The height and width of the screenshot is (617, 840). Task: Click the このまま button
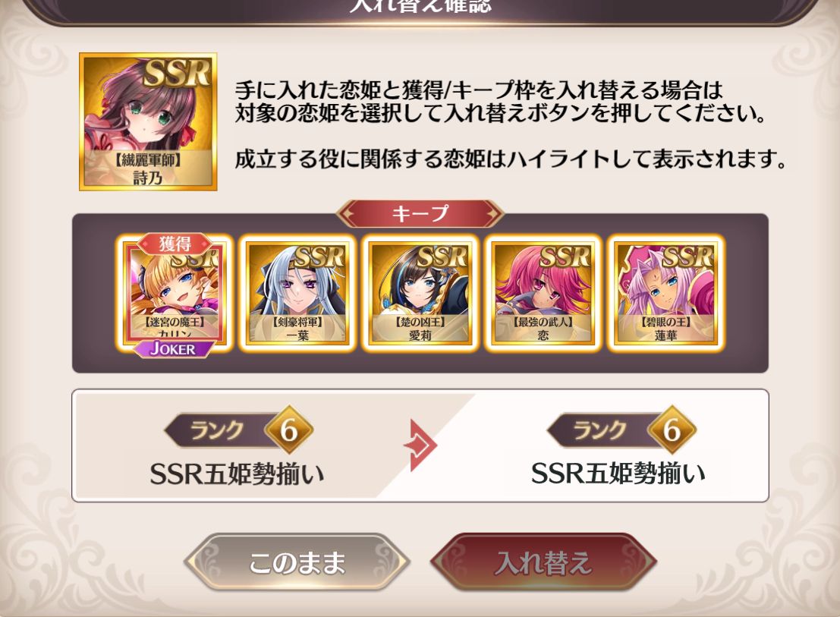tap(297, 562)
